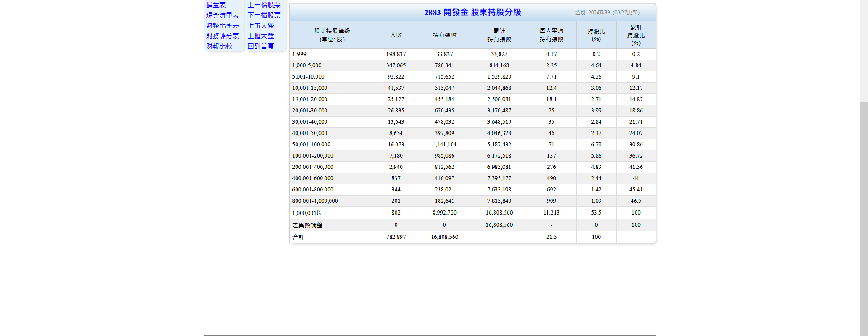Click the 股東持股等級 column header
868x336 pixels.
332,35
